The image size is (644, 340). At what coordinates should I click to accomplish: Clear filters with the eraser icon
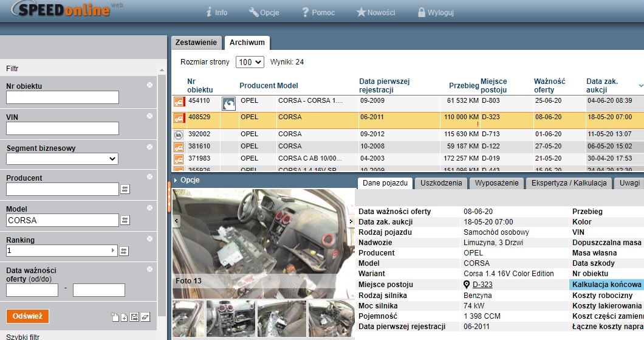[x=145, y=317]
